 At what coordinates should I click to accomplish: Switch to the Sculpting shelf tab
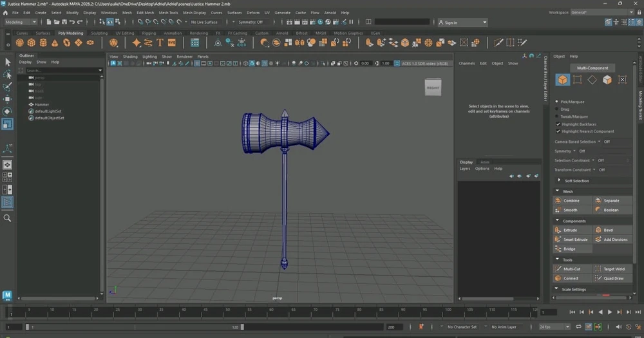(x=99, y=33)
